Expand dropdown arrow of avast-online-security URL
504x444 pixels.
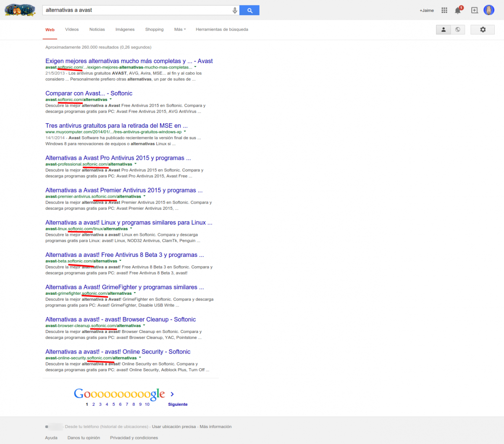coord(140,358)
